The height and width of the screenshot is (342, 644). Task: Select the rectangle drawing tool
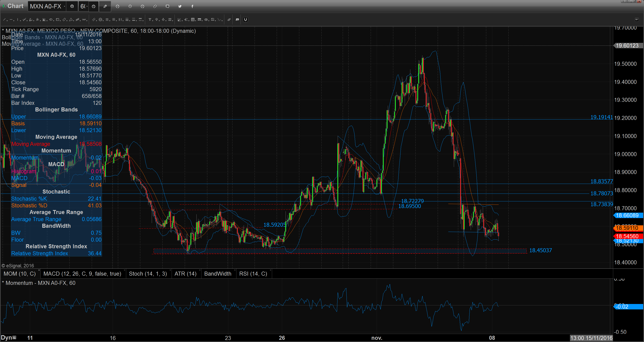pos(58,20)
